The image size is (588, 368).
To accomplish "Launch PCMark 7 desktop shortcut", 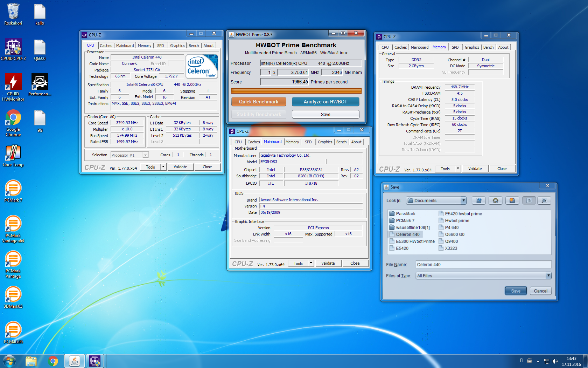I will (x=13, y=191).
